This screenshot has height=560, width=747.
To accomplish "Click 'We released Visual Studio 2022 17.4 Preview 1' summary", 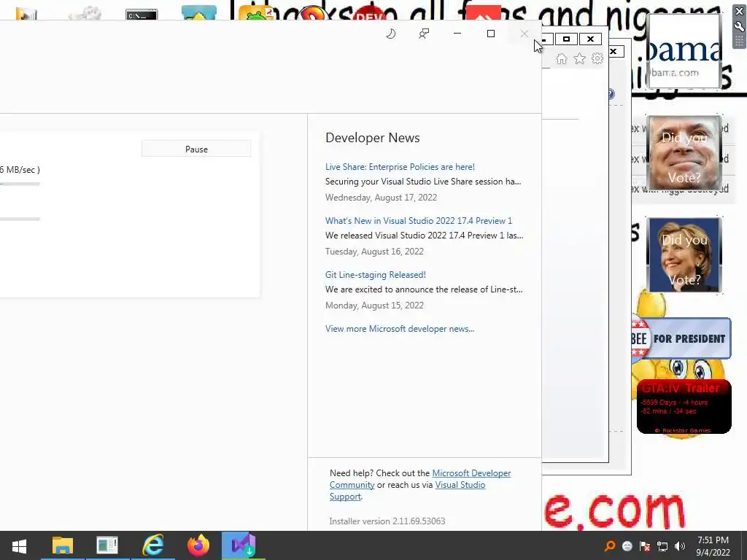I will pos(424,236).
